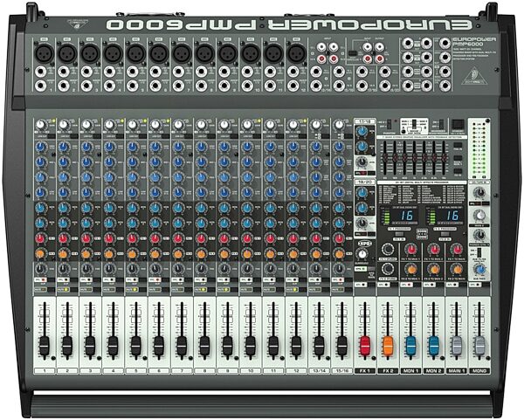Click the channel 4 black pan knob
The width and height of the screenshot is (524, 420).
pyautogui.click(x=109, y=268)
